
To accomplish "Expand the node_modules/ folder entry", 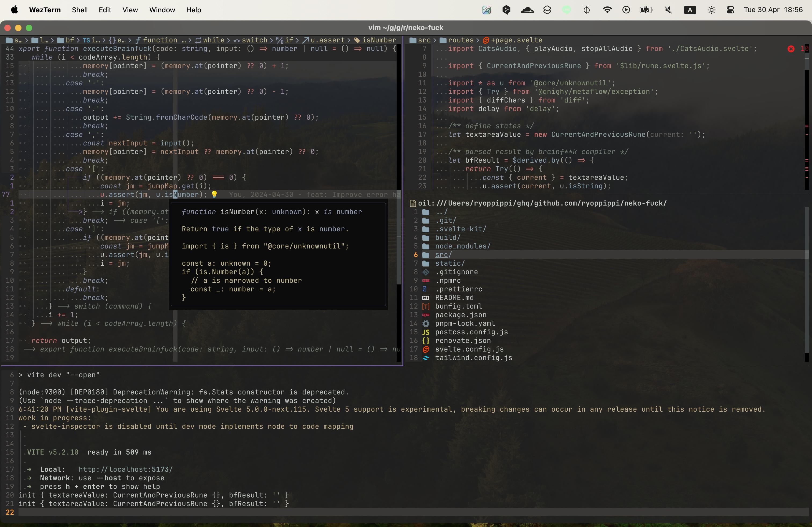I will tap(462, 246).
